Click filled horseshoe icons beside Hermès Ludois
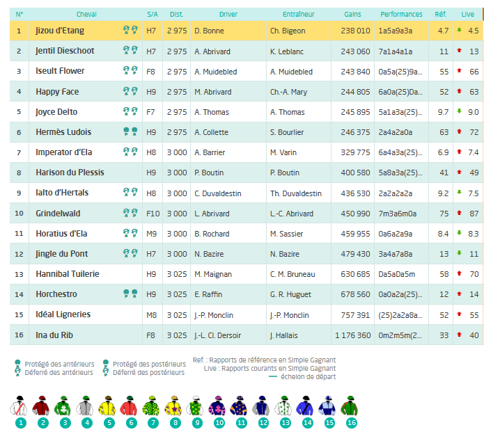 tap(130, 131)
